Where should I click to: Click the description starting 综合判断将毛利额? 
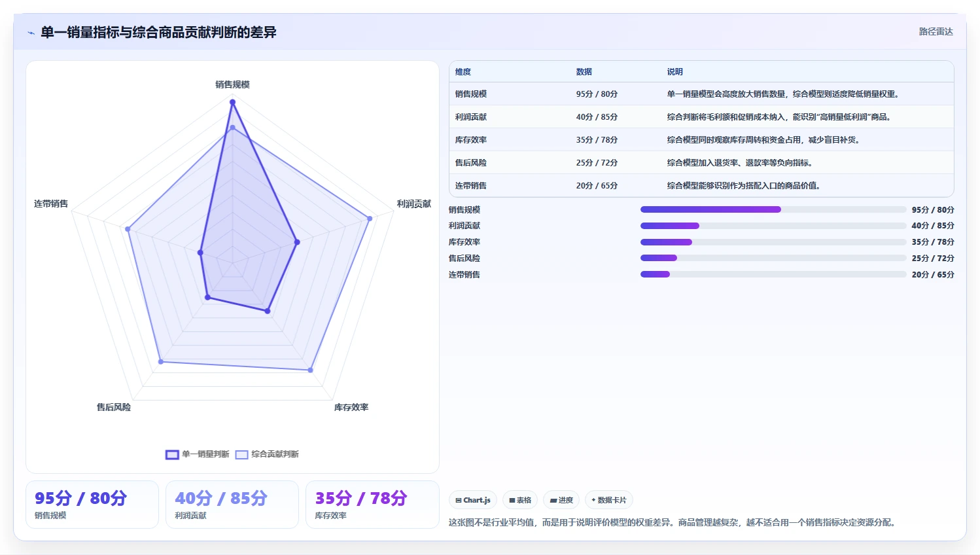[780, 117]
